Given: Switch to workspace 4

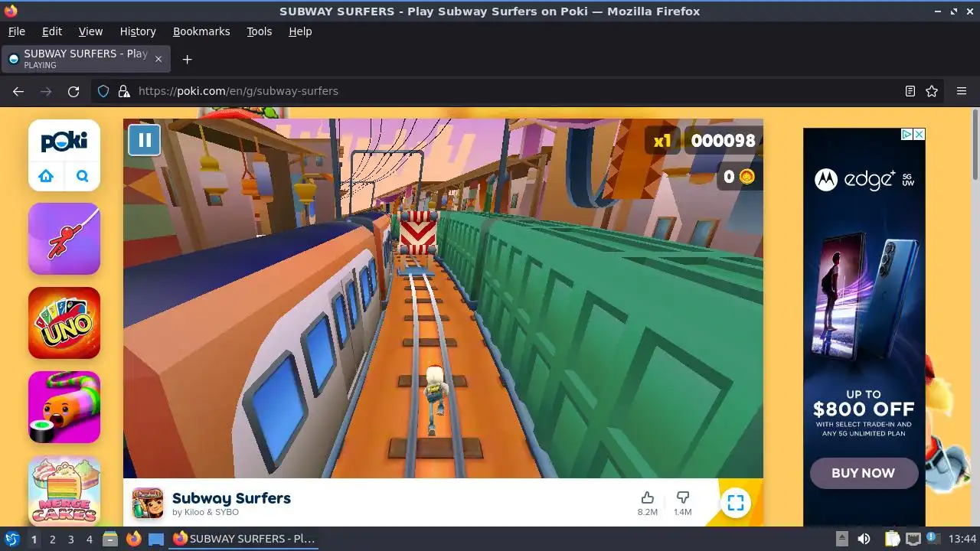Looking at the screenshot, I should (x=89, y=540).
